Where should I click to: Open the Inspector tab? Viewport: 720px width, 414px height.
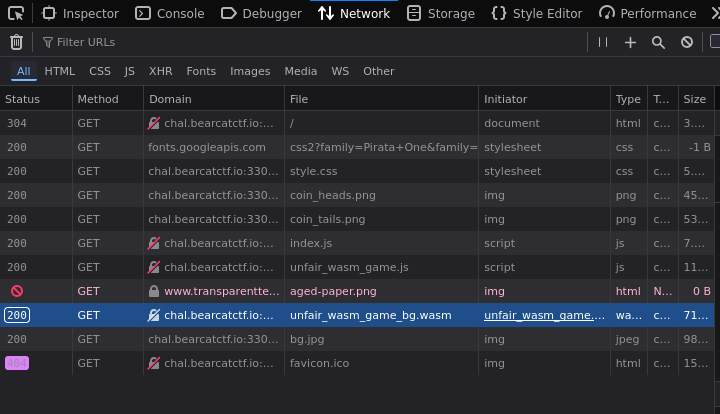80,14
